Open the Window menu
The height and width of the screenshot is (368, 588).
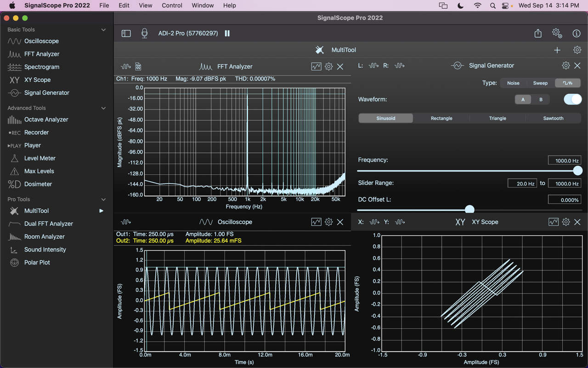click(x=203, y=6)
